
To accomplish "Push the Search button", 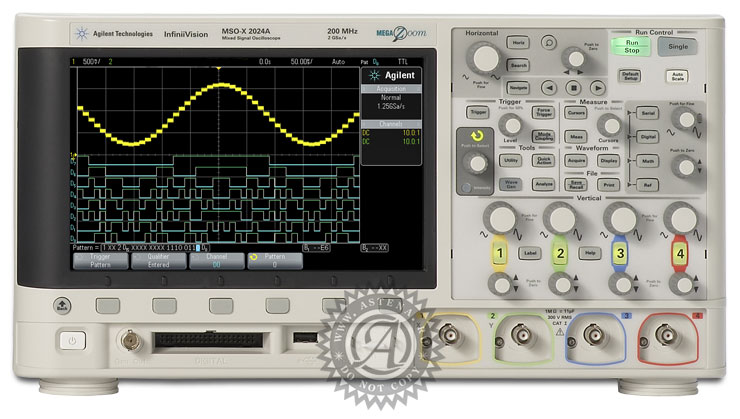I will (x=518, y=65).
